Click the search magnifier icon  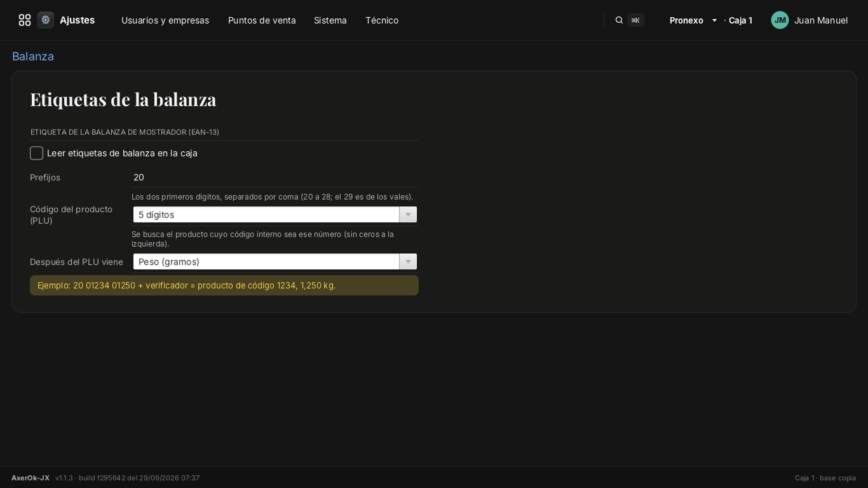click(619, 20)
